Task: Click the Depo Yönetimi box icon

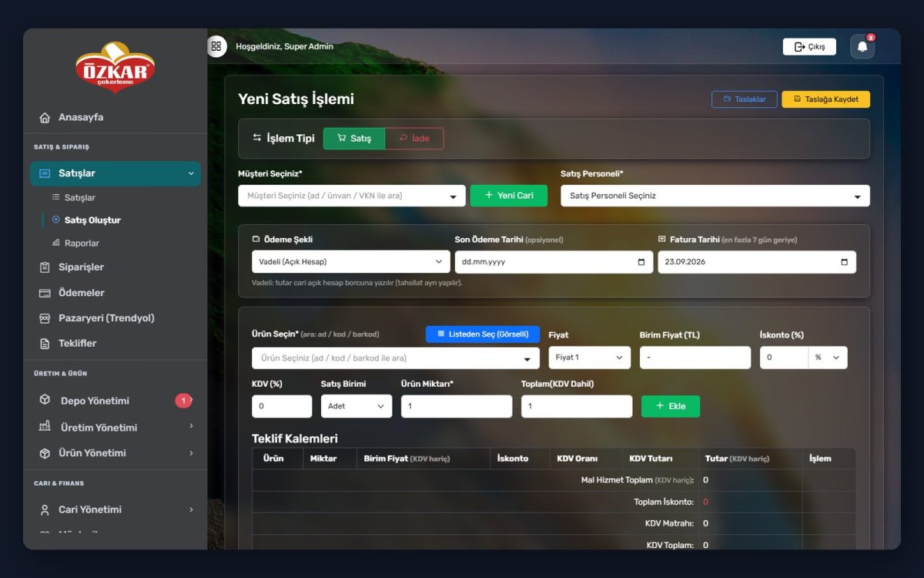Action: 45,401
